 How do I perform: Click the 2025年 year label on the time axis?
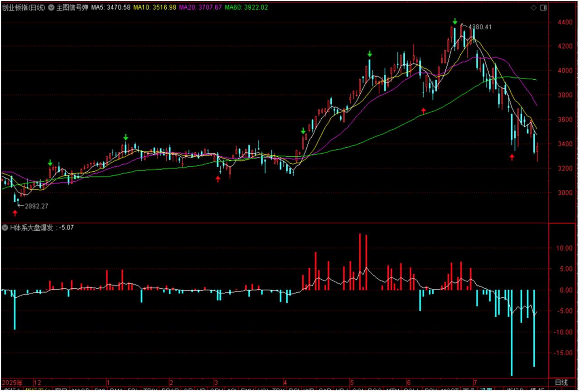[13, 382]
